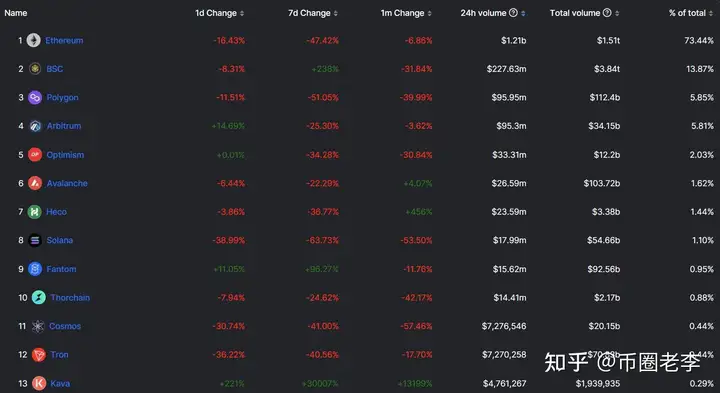720x393 pixels.
Task: Sort table by 7d Change column
Action: [313, 13]
